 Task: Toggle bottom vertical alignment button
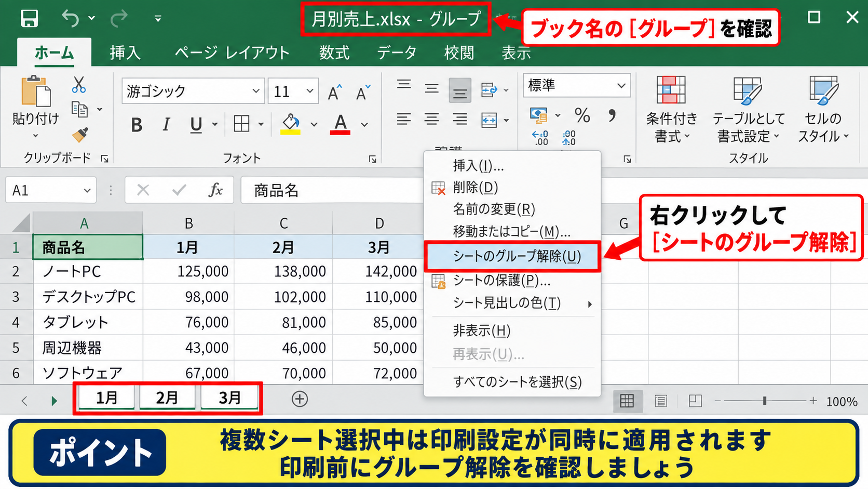coord(460,90)
